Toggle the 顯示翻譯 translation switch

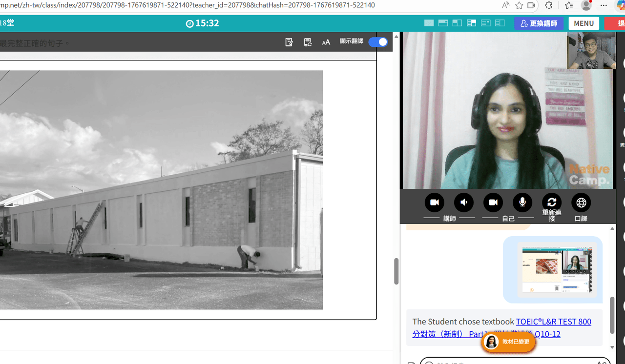tap(378, 42)
